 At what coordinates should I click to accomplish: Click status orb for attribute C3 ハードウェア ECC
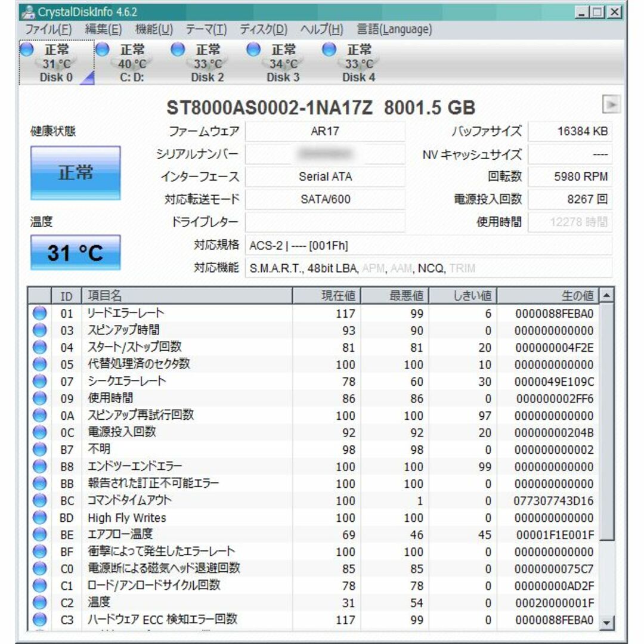[x=40, y=620]
